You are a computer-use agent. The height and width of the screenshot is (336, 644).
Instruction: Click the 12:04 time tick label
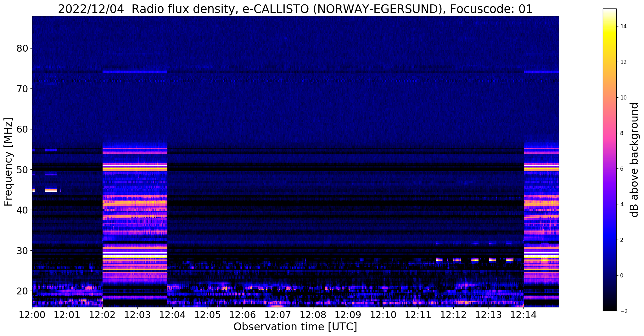(x=172, y=315)
